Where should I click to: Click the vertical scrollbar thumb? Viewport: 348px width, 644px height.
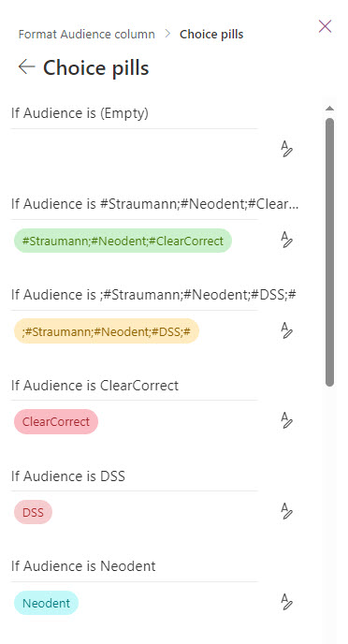(329, 252)
